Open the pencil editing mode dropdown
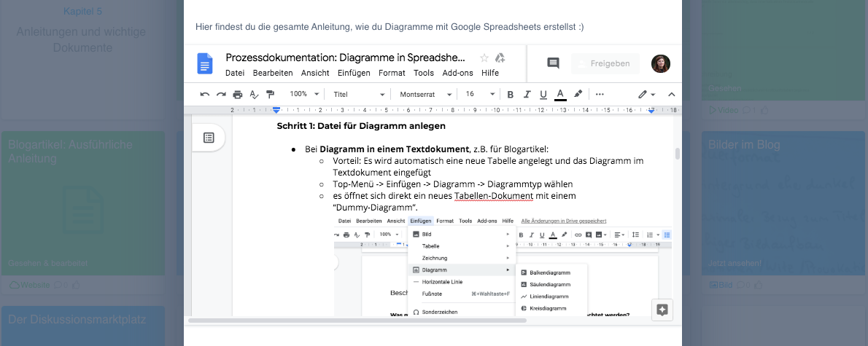Viewport: 868px width, 346px height. (x=646, y=95)
